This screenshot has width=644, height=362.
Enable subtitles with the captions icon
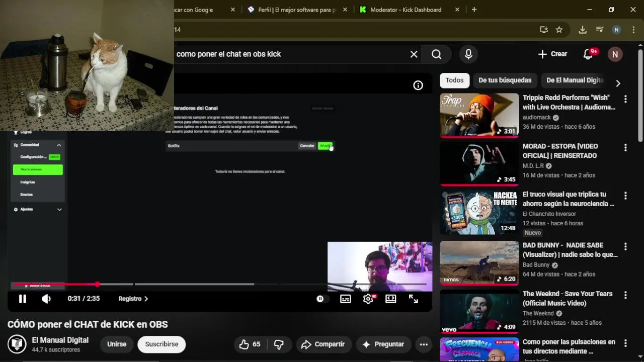tap(346, 299)
